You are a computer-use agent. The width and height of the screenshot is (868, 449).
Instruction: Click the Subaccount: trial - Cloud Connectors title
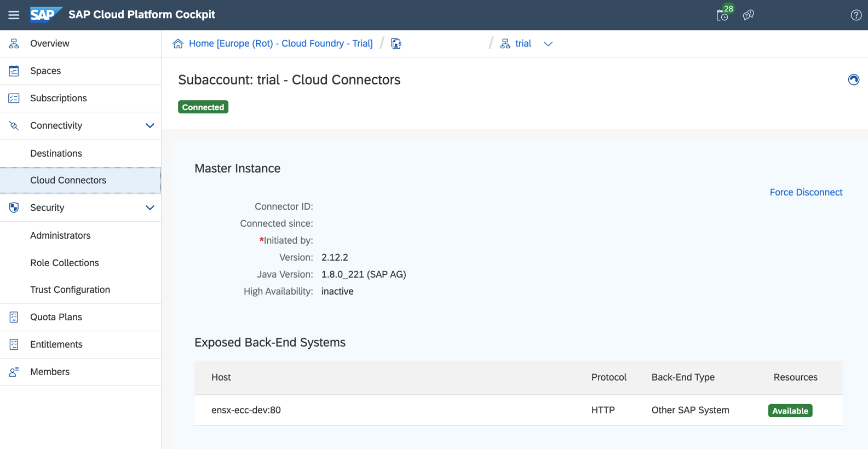pyautogui.click(x=289, y=80)
